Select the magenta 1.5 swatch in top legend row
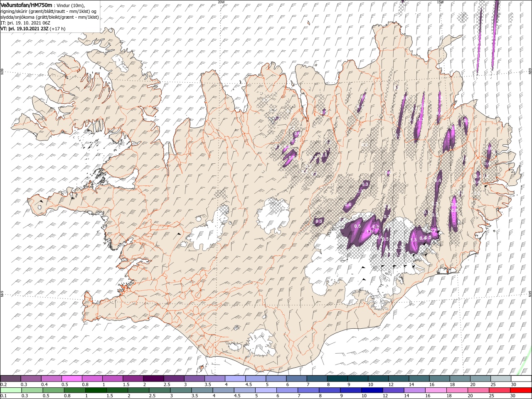This screenshot has width=532, height=399. point(133,379)
